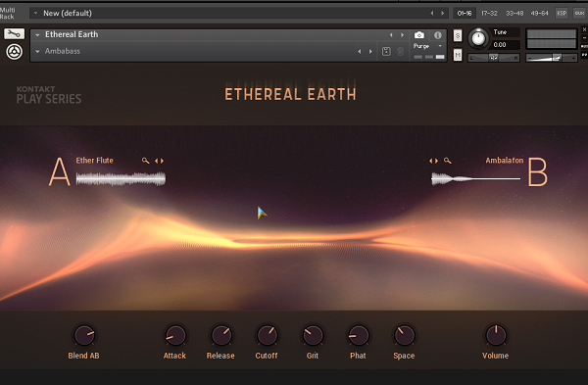588x385 pixels.
Task: Open sound browser magnifier for Ether Flute
Action: point(145,161)
